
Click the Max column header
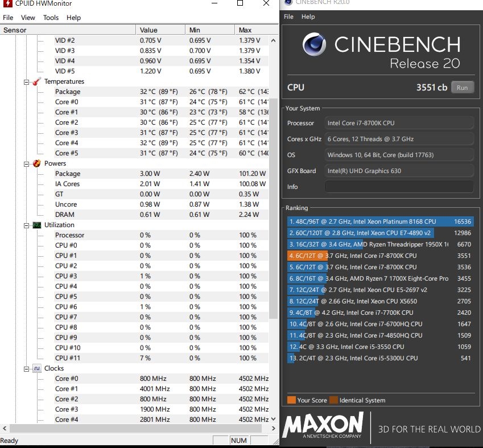(257, 30)
